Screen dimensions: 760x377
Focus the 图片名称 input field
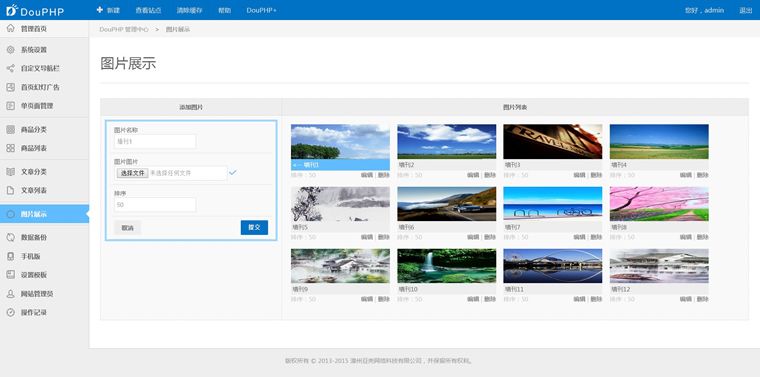pyautogui.click(x=155, y=141)
